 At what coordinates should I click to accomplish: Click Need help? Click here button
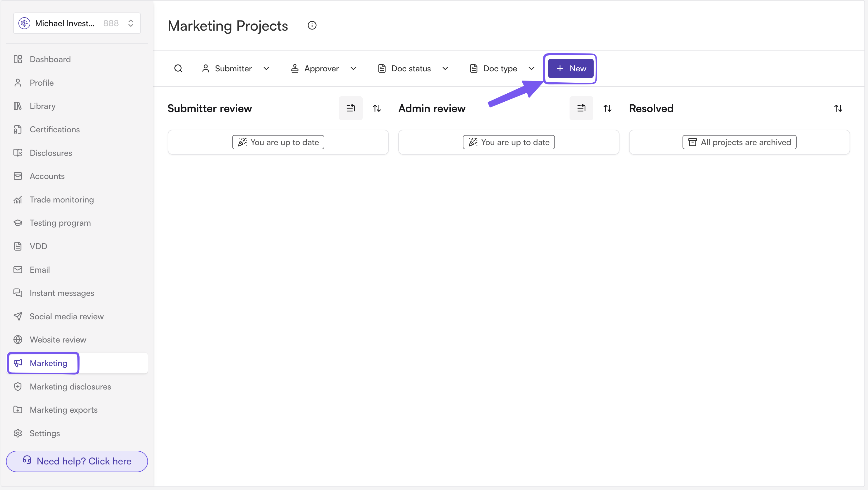click(x=77, y=461)
